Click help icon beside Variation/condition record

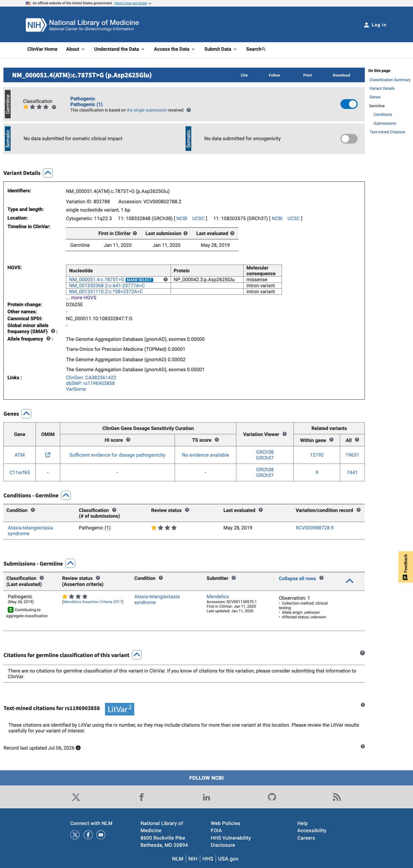(x=359, y=510)
